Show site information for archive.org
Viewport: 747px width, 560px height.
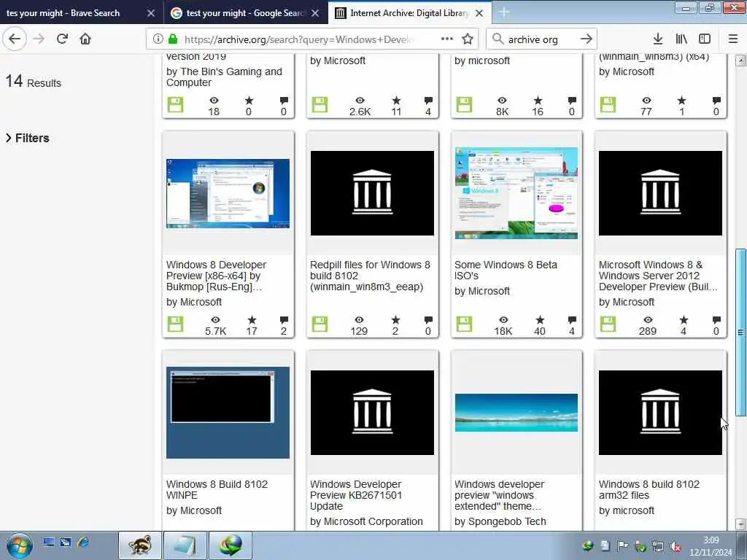158,39
